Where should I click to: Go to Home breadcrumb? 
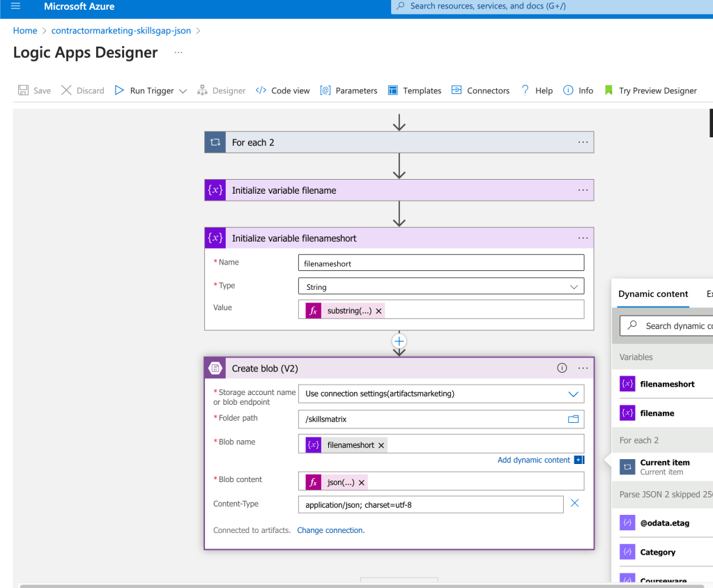point(25,31)
